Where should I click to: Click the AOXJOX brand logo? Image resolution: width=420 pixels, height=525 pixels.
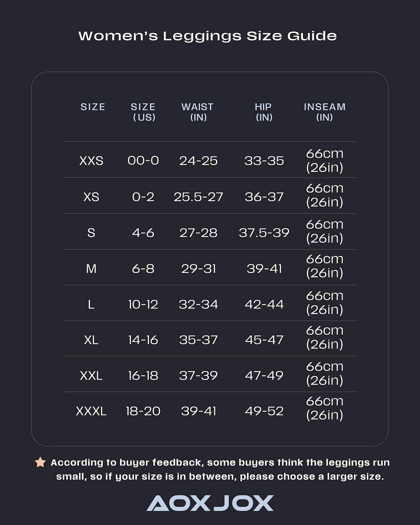click(x=210, y=503)
